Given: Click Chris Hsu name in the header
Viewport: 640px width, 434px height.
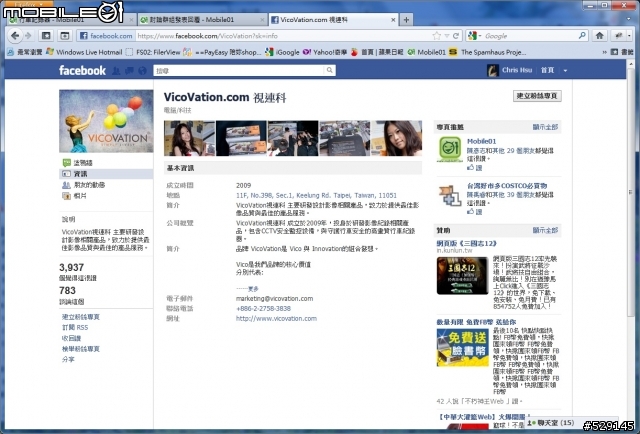Looking at the screenshot, I should click(x=517, y=70).
